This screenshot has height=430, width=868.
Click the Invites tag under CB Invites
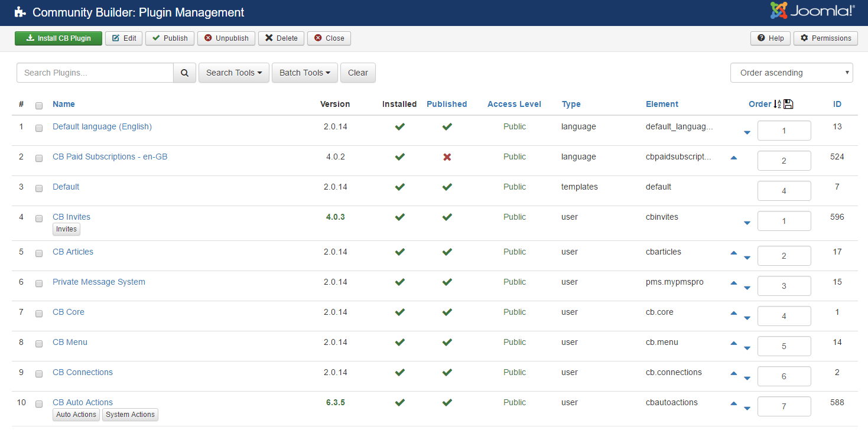pos(66,229)
